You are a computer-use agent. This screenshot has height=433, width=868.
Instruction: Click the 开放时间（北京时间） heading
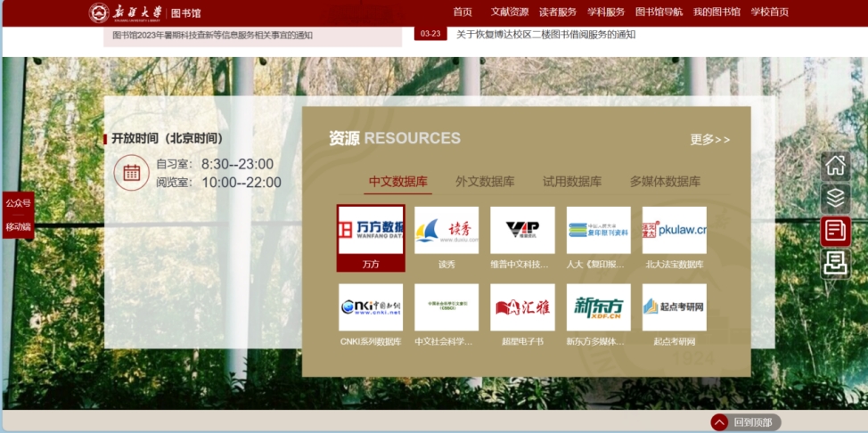168,138
